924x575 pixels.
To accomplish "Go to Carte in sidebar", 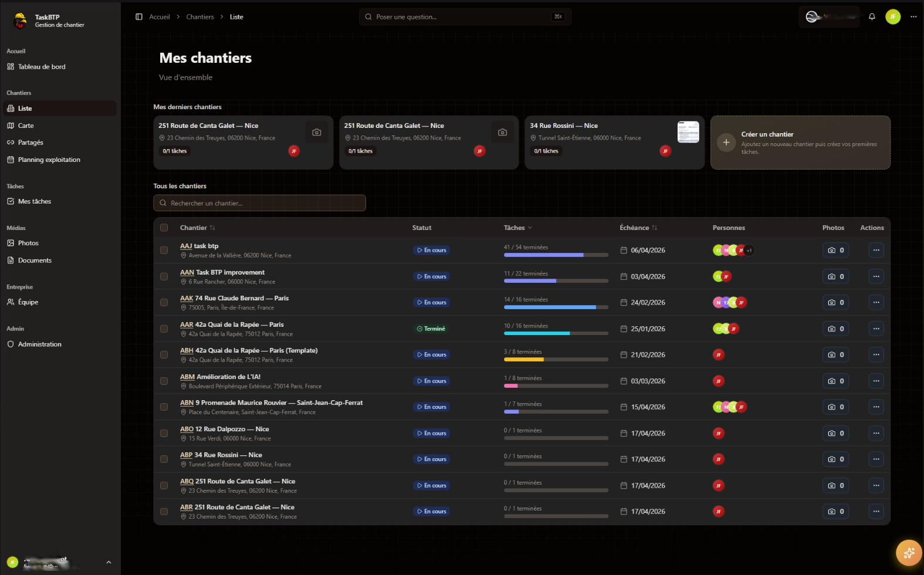I will 60,126.
